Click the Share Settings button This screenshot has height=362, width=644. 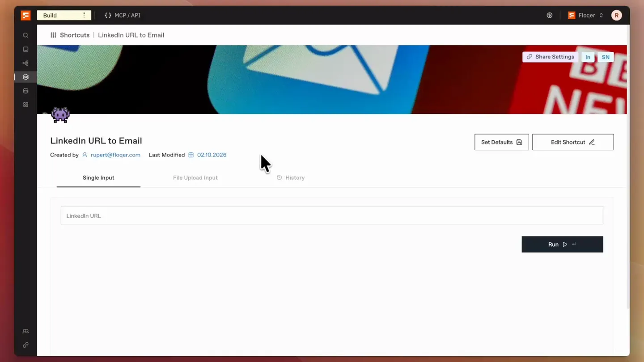point(550,57)
